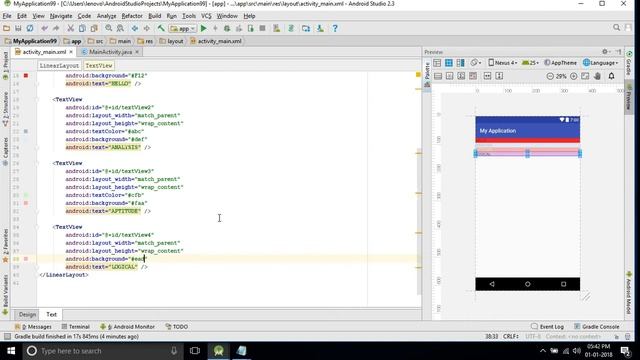Screen dimensions: 640x360
Task: Click the Help question mark icon
Action: pos(335,28)
